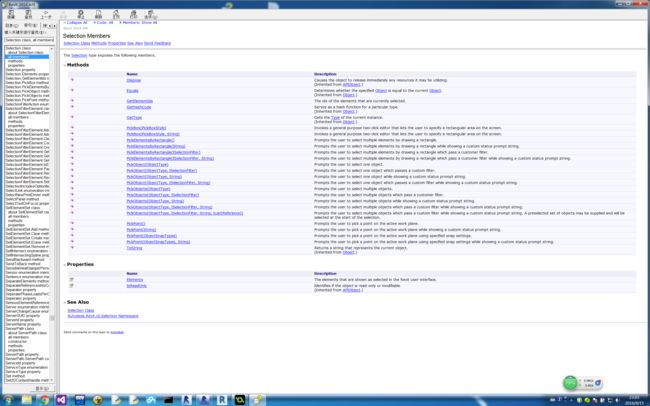Open the IsReadOnly property link

[x=136, y=285]
